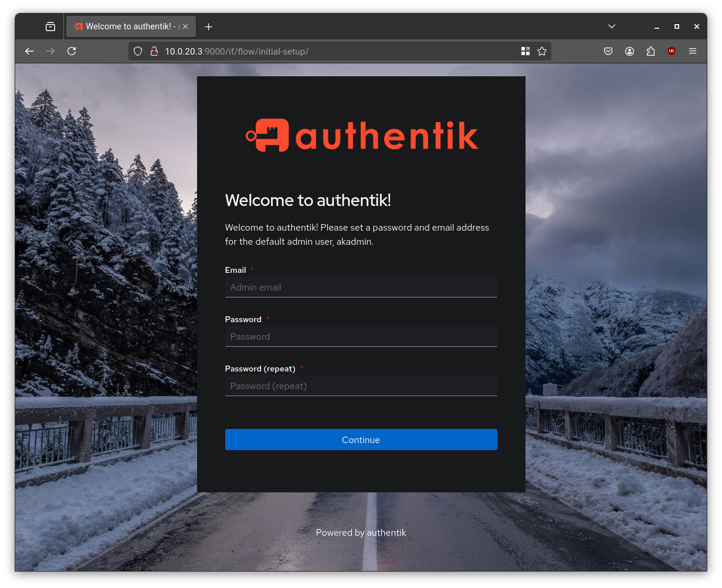This screenshot has width=722, height=588.
Task: Close the Firefox window
Action: [697, 26]
